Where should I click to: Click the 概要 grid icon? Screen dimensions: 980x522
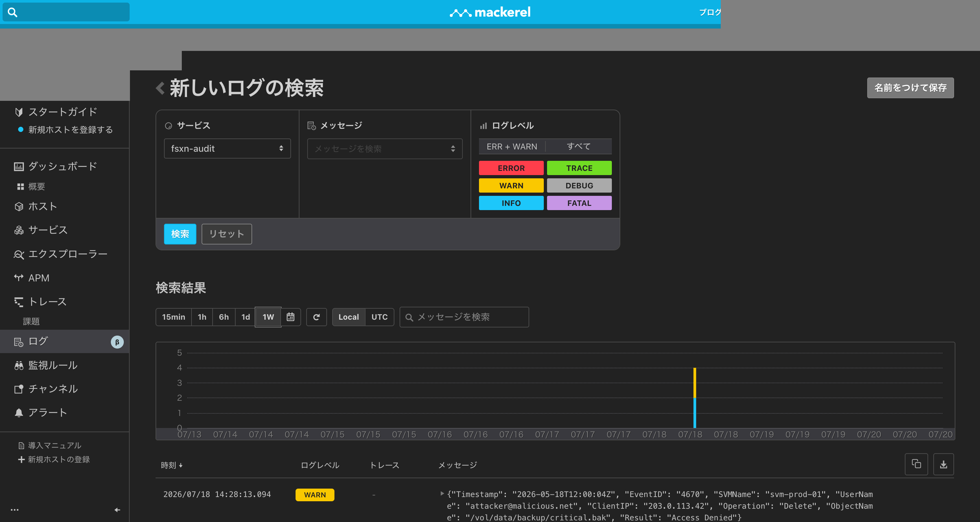[x=20, y=186]
